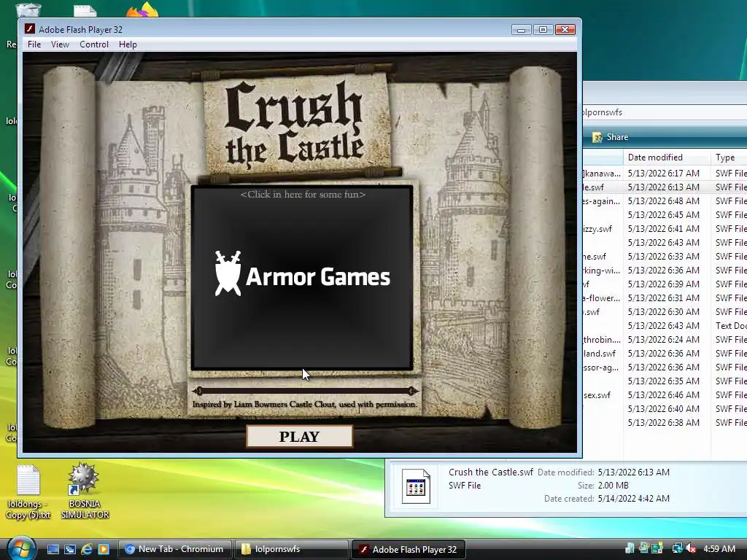Select the file dated 5/13/2022 6:40 AM
747x560 pixels.
665,408
